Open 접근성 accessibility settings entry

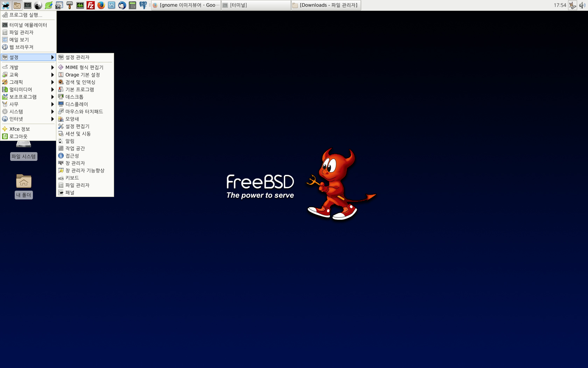coord(85,156)
